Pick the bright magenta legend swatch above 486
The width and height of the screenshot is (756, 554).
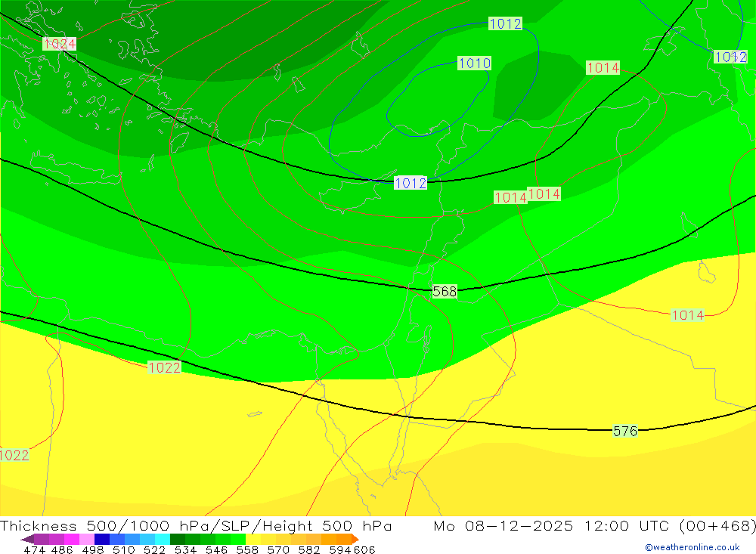coord(72,539)
